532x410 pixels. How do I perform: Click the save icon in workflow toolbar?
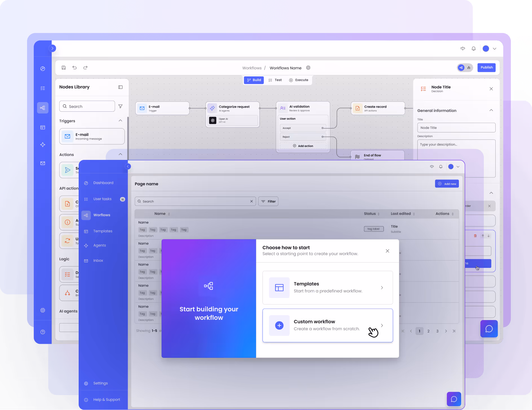tap(64, 68)
